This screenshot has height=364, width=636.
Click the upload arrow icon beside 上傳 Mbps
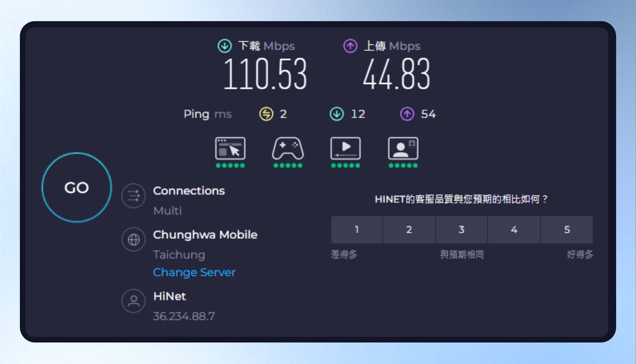350,46
